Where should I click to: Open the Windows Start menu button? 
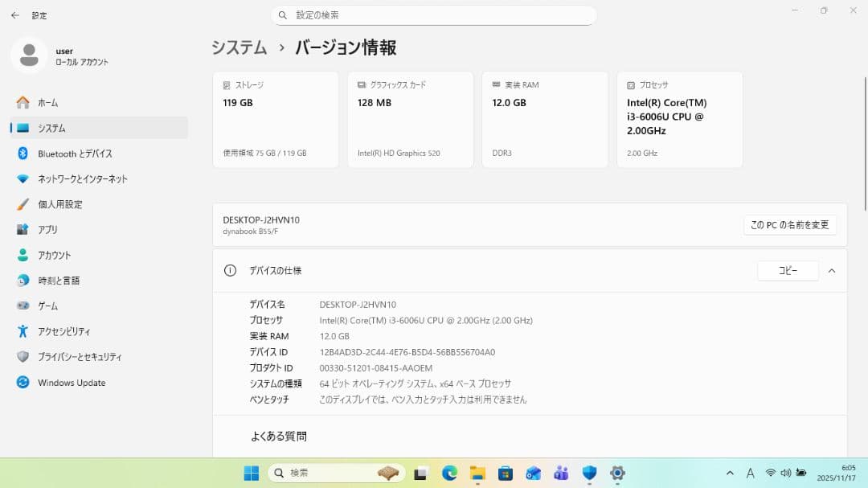click(252, 473)
